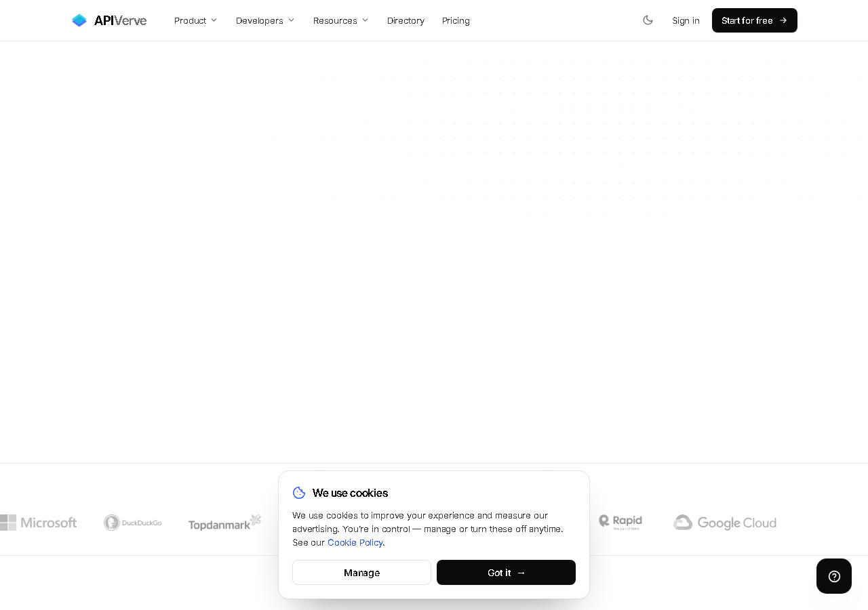868x610 pixels.
Task: Open the Cookie Policy link
Action: 355,542
